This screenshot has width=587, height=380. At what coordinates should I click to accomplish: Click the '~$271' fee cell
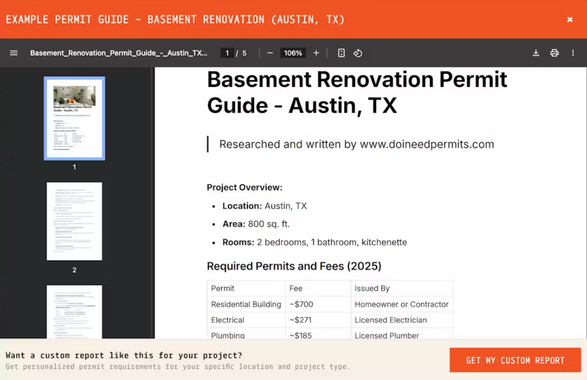coord(318,320)
